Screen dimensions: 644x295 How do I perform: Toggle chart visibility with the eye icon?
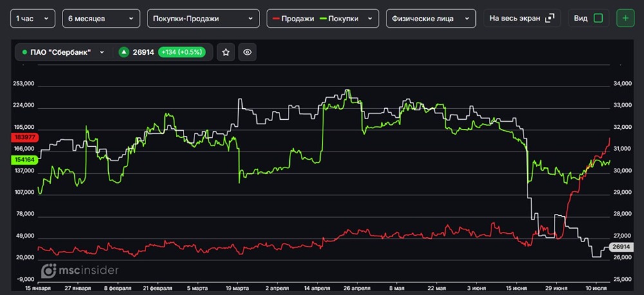247,52
